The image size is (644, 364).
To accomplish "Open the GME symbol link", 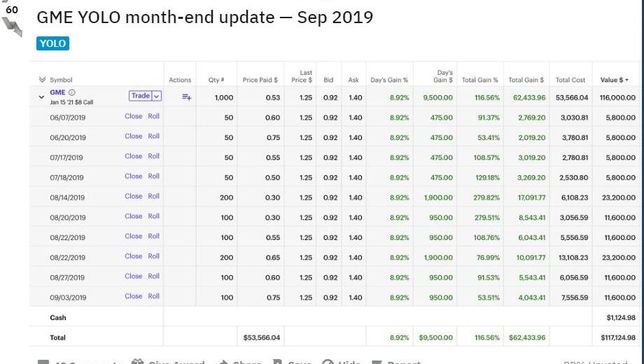I will coord(57,92).
